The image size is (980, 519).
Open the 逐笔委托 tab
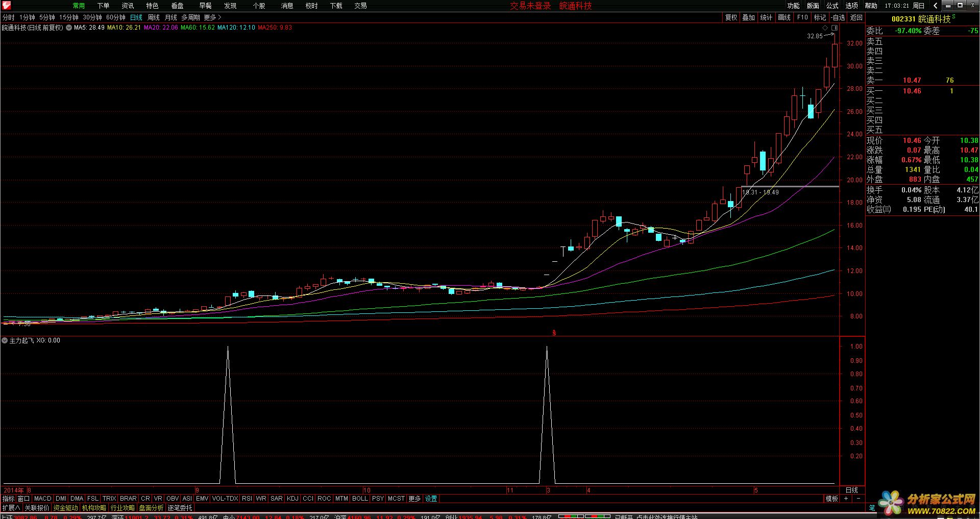[x=180, y=508]
